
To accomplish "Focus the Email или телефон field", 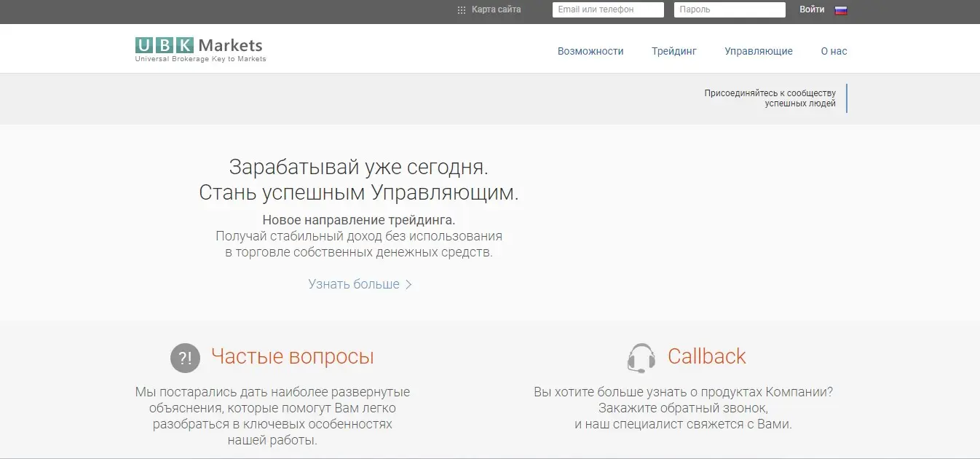I will [609, 9].
